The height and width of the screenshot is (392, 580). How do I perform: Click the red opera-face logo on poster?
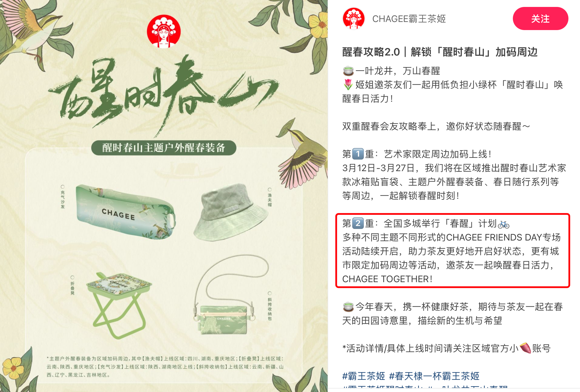[x=164, y=31]
